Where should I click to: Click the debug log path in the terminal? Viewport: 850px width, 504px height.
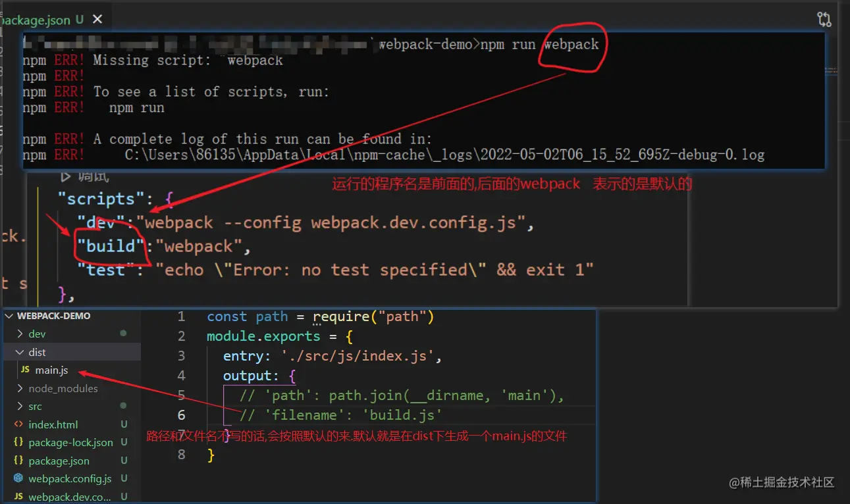click(x=445, y=155)
